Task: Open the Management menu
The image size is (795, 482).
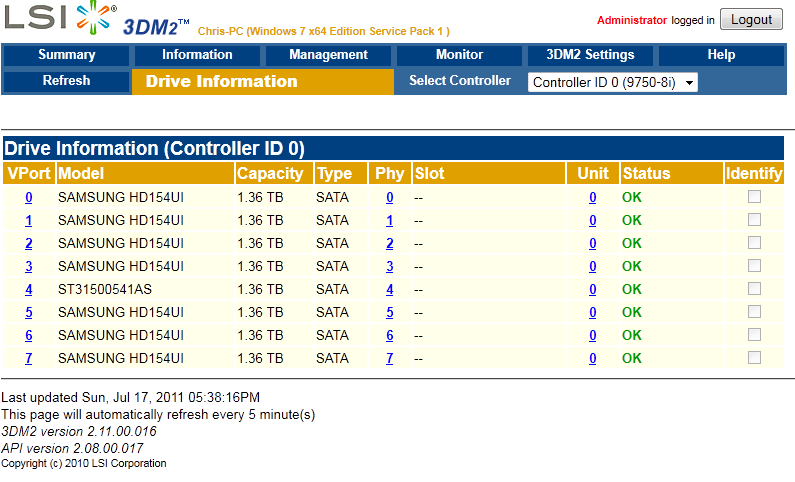Action: (x=329, y=55)
